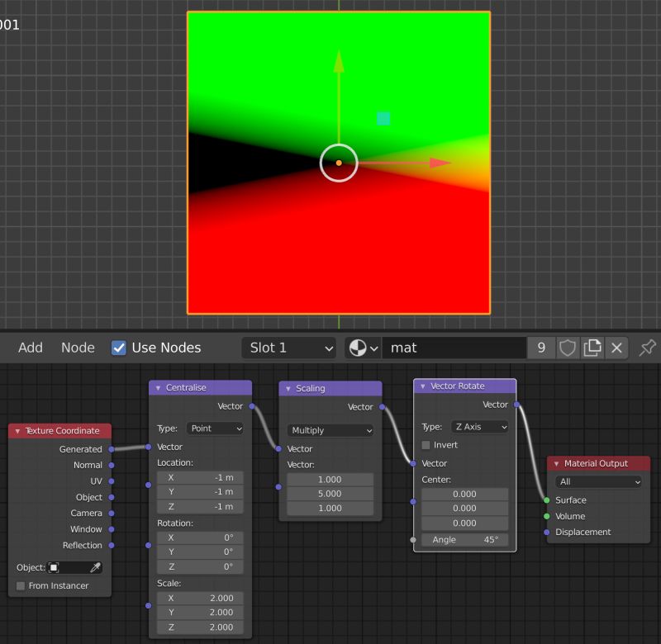Click the Angle 45 degree slider
661x644 pixels.
(x=464, y=540)
